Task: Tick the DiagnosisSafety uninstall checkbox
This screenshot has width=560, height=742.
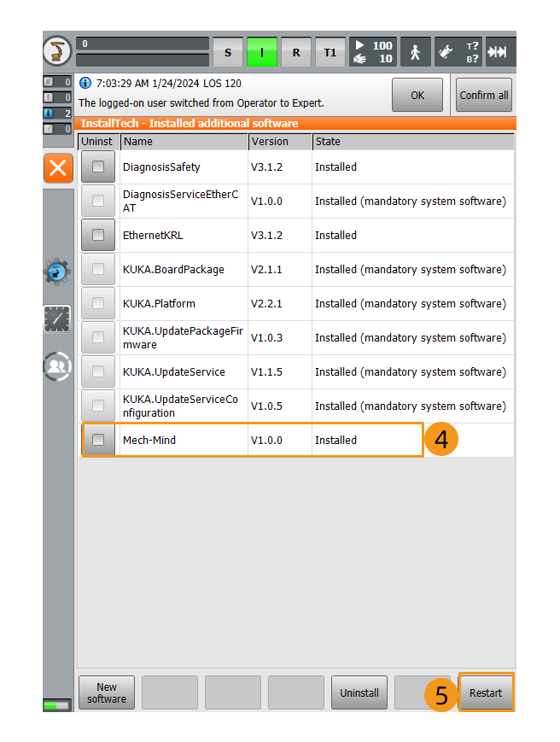Action: click(98, 167)
